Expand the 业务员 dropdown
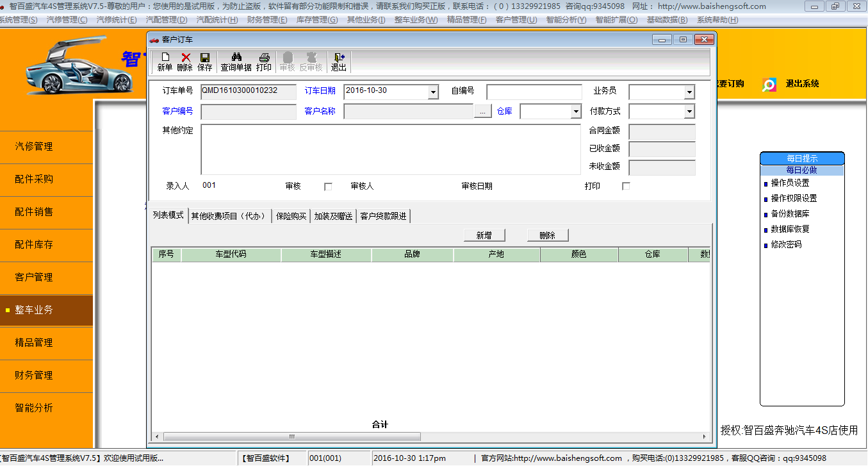Screen dimensions: 868x466 click(689, 92)
